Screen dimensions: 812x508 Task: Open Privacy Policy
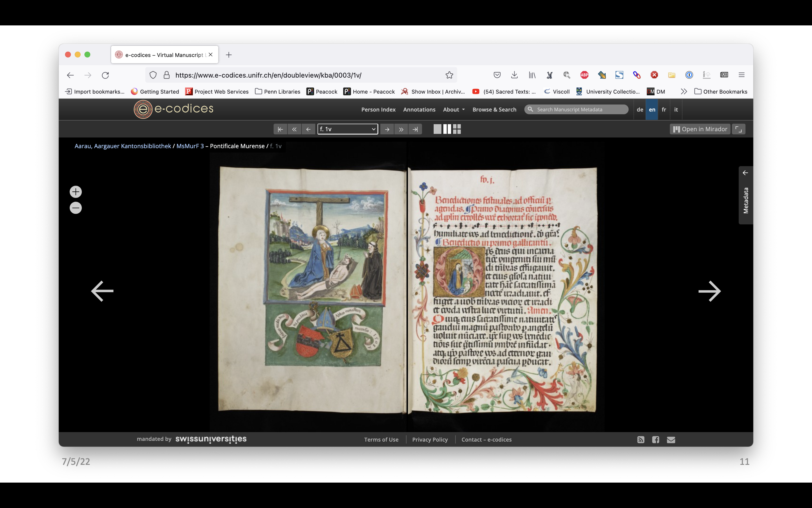point(430,439)
